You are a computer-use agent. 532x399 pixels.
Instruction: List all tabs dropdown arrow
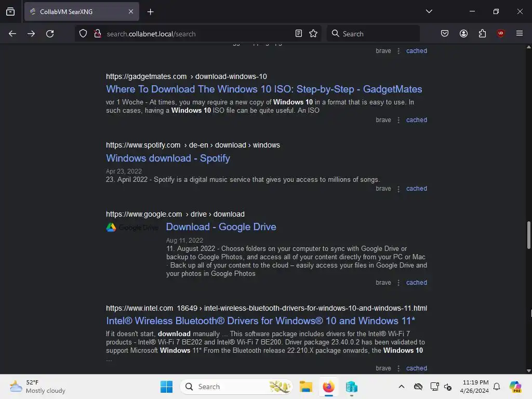click(429, 11)
